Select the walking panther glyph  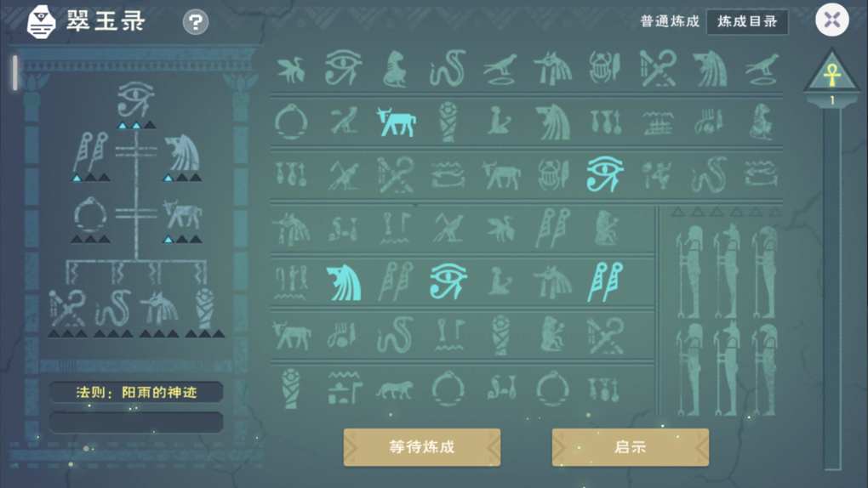(394, 389)
